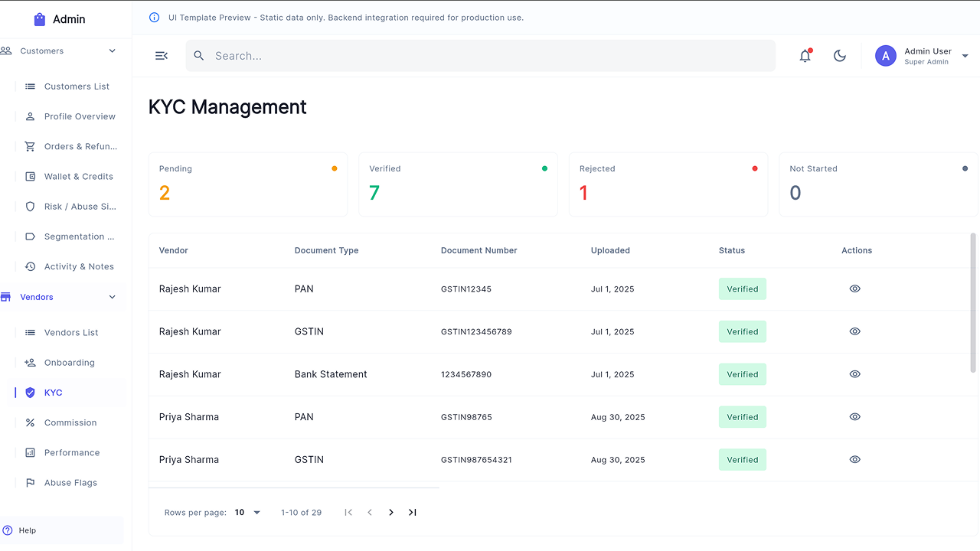
Task: View Rajesh Kumar GSTIN document eye icon
Action: (855, 331)
